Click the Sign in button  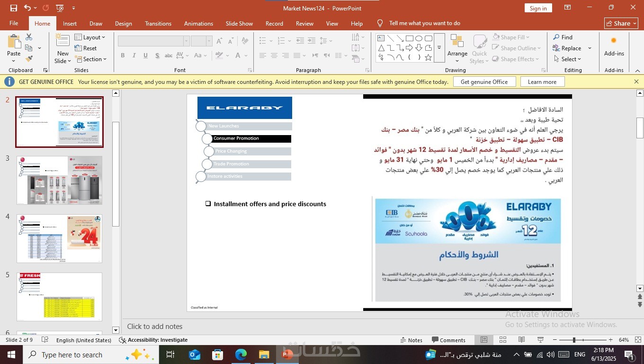[x=538, y=8]
